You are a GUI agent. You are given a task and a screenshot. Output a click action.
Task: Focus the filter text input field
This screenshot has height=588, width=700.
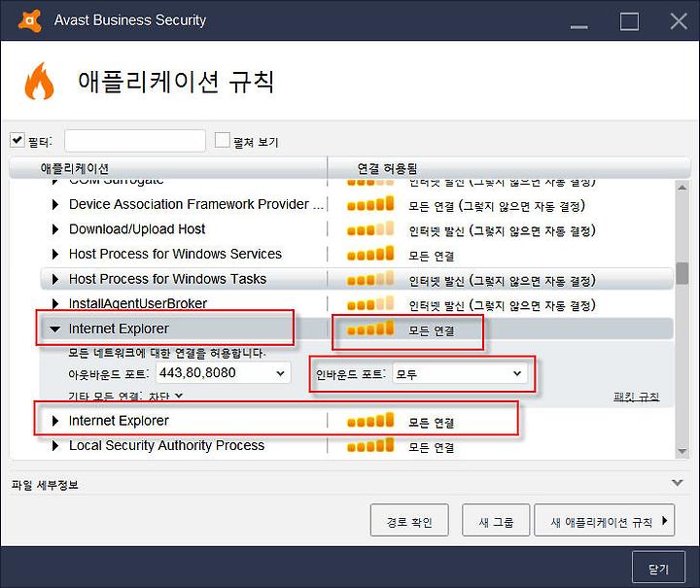tap(135, 141)
